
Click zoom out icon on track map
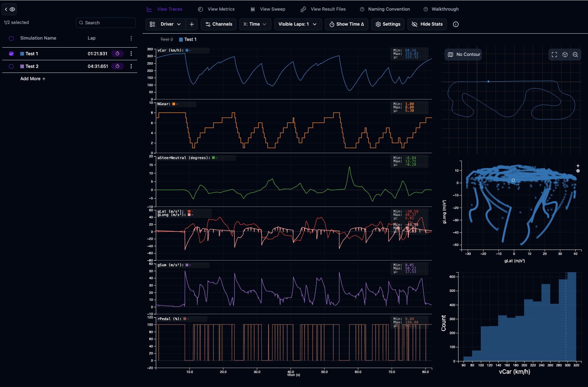(x=575, y=55)
